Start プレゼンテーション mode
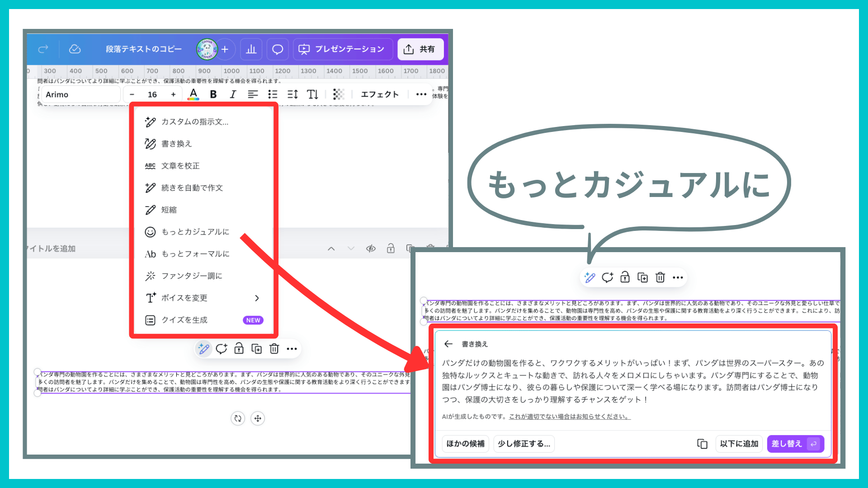The width and height of the screenshot is (868, 488). [343, 49]
